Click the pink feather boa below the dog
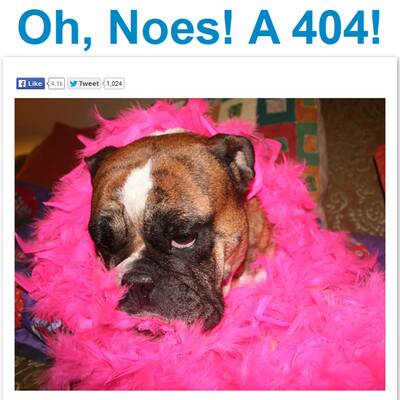 click(217, 357)
